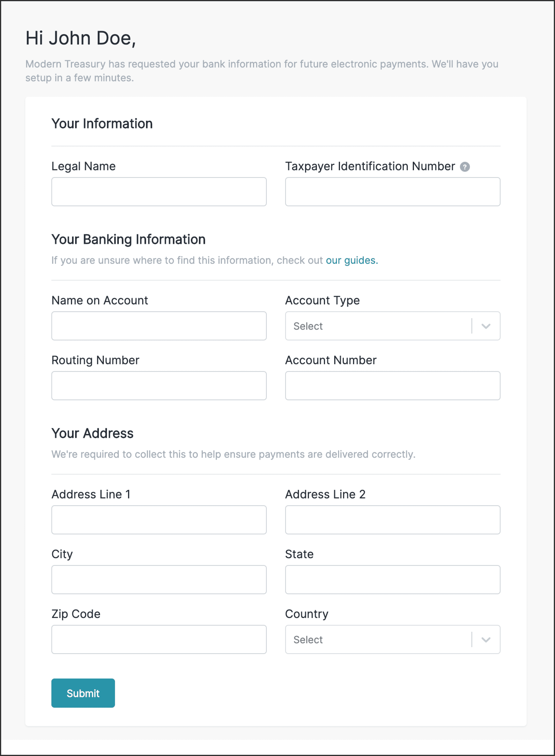Image resolution: width=555 pixels, height=756 pixels.
Task: Click into the City field
Action: pyautogui.click(x=159, y=580)
